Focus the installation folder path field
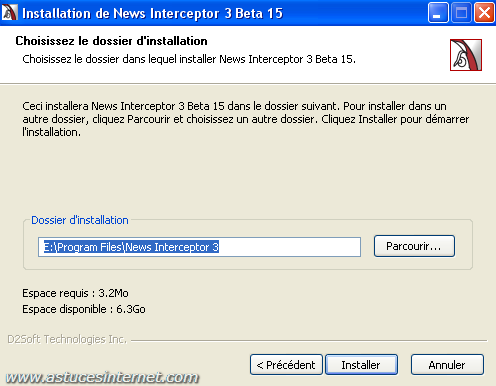 click(x=199, y=247)
